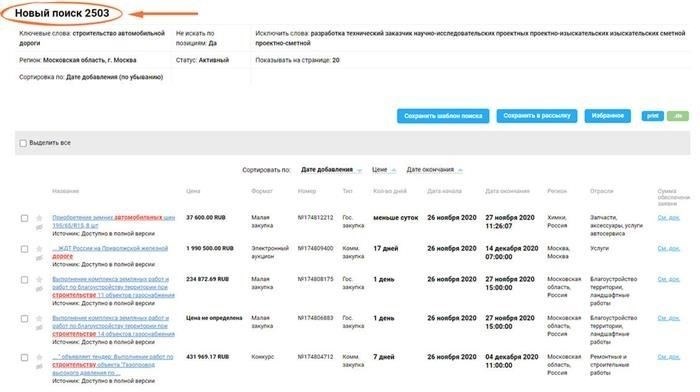The image size is (700, 392).
Task: Click icon beneath star in 234 872.69 RUB row
Action: tap(39, 289)
